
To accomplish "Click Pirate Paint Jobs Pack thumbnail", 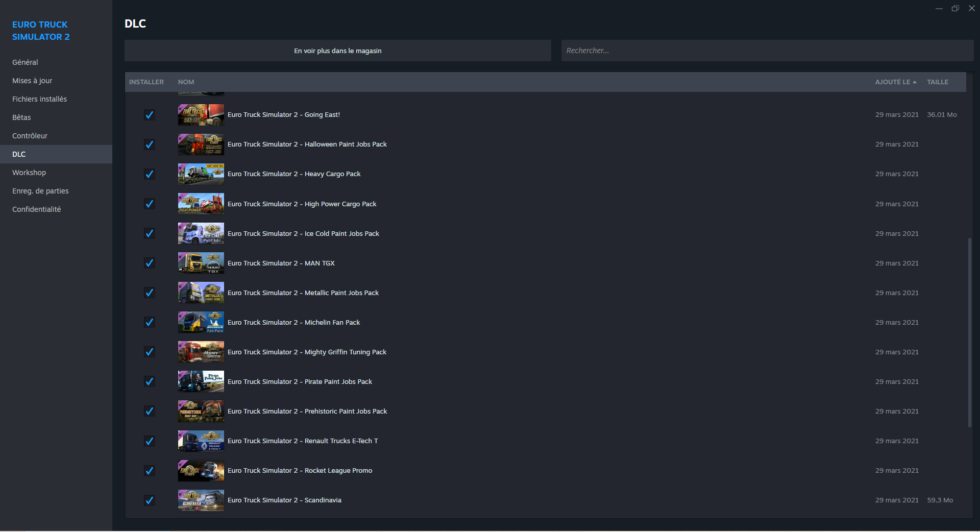I will (x=201, y=381).
